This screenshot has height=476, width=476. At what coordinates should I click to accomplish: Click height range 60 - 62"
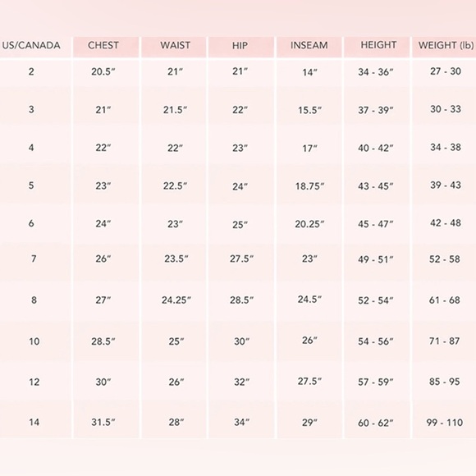pos(376,423)
